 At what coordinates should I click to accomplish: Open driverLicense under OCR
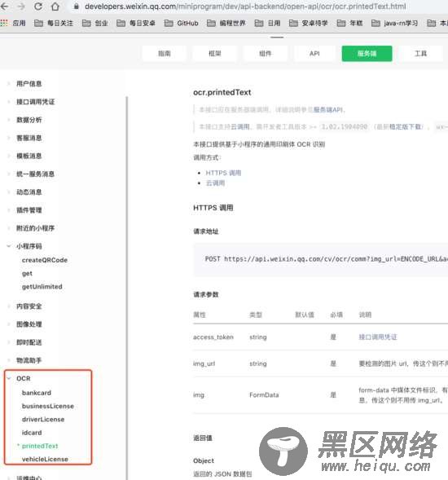pyautogui.click(x=43, y=420)
